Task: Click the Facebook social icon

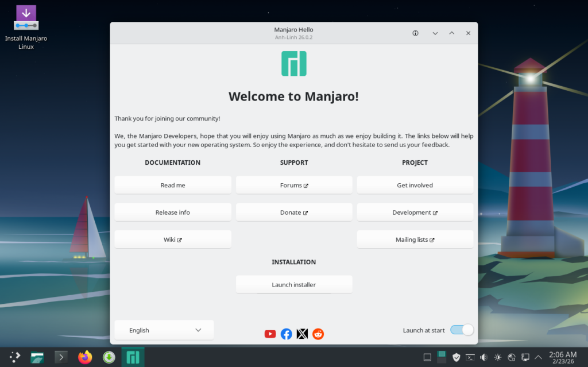Action: 286,334
